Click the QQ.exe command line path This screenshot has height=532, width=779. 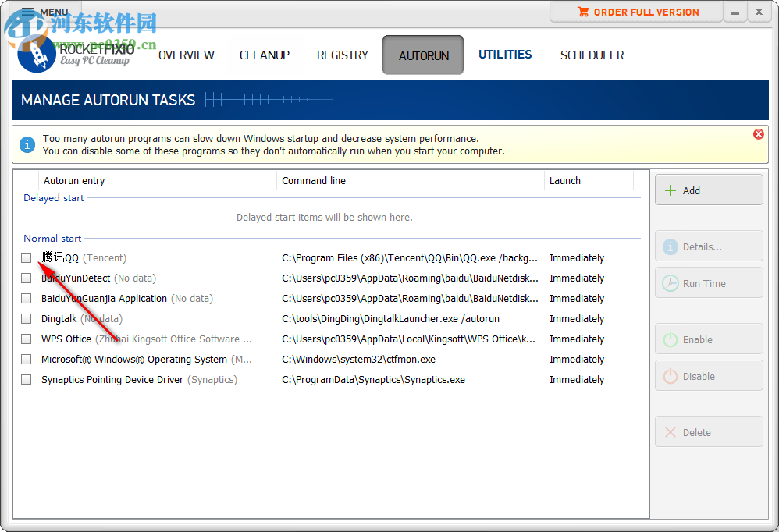click(x=409, y=257)
